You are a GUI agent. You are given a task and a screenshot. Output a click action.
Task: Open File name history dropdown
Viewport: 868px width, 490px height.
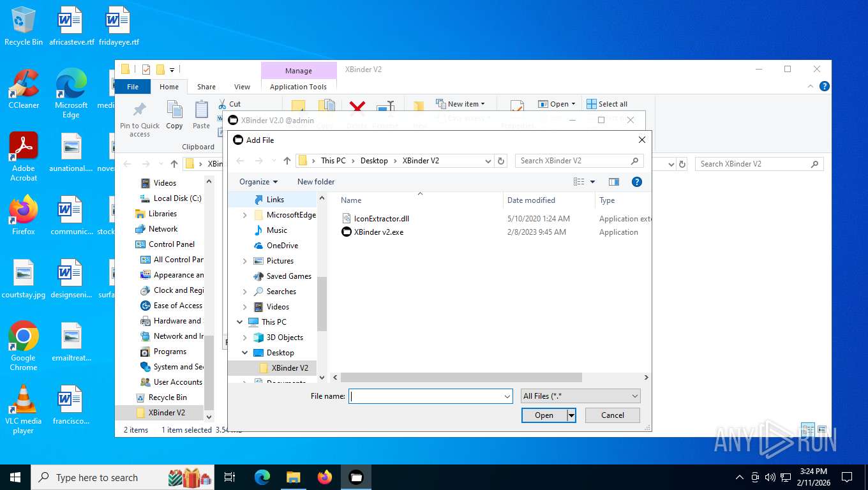coord(507,396)
